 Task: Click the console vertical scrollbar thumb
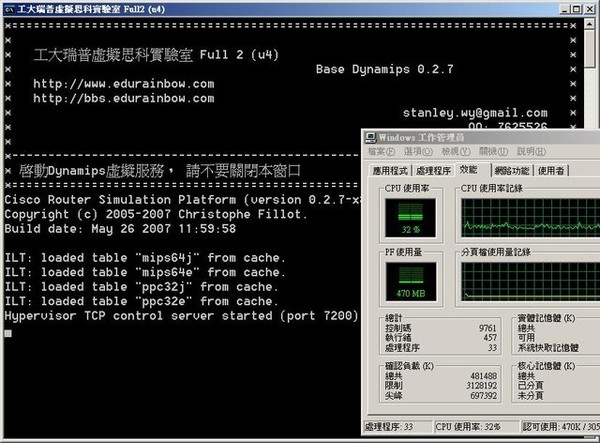coord(589,49)
